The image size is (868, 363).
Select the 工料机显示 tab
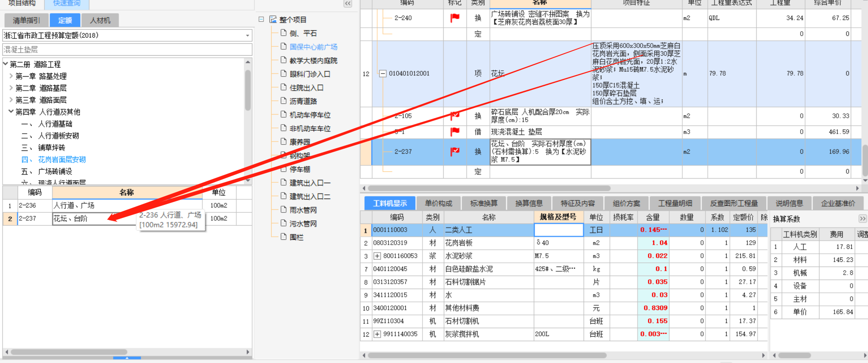coord(390,203)
